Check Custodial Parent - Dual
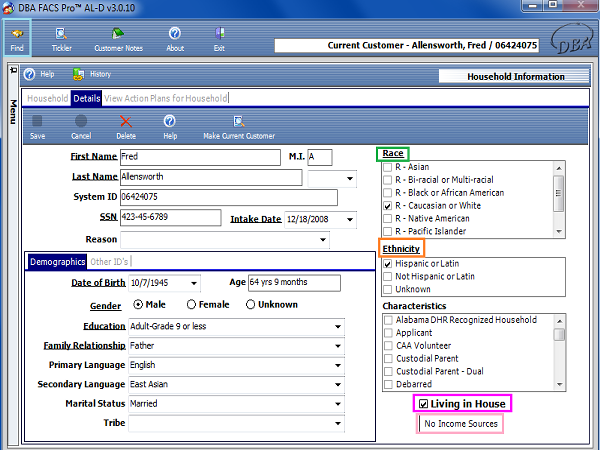Image resolution: width=600 pixels, height=450 pixels. coord(388,372)
